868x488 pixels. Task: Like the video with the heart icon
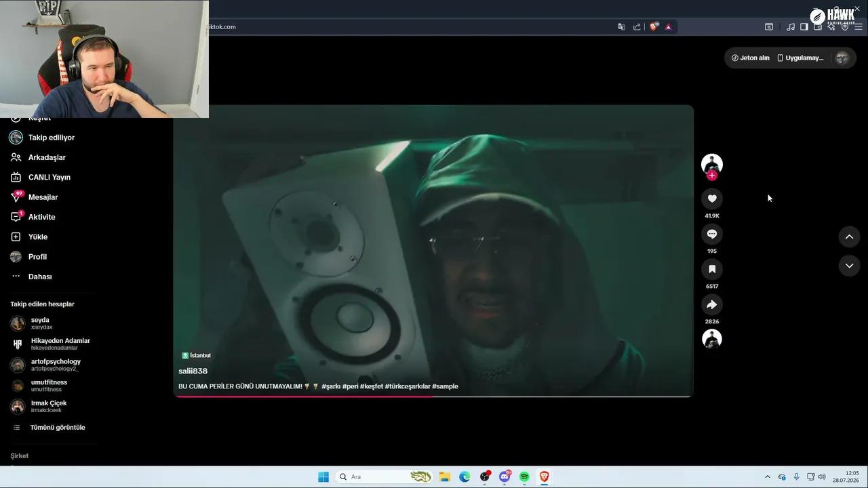[x=711, y=199]
